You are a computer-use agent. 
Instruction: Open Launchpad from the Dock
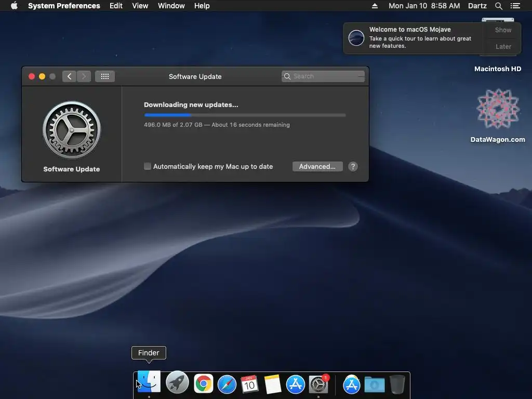[x=177, y=383]
